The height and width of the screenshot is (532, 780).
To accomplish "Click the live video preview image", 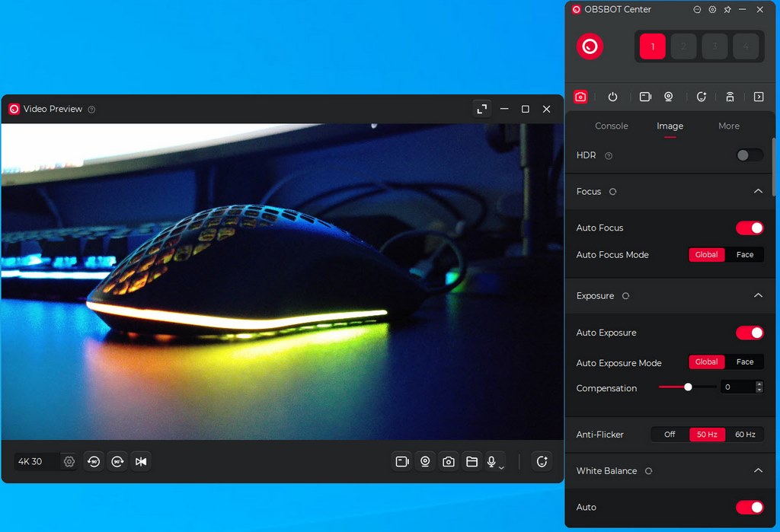I will point(282,282).
